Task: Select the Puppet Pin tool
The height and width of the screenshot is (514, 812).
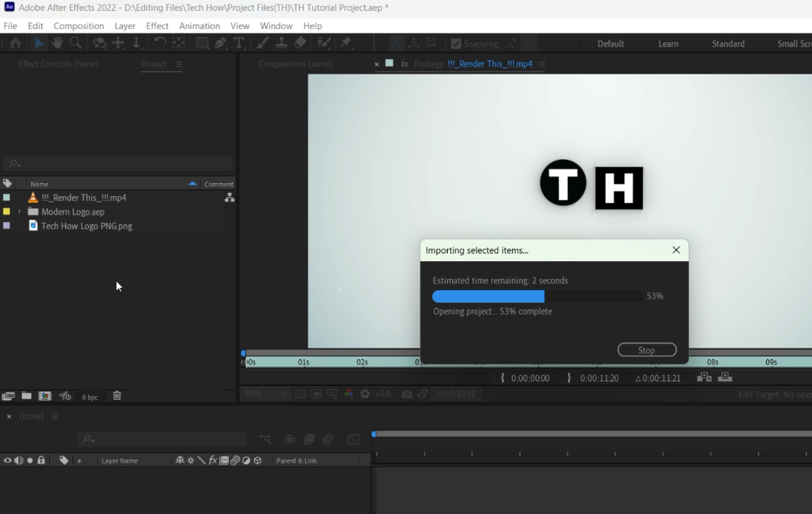Action: (346, 44)
